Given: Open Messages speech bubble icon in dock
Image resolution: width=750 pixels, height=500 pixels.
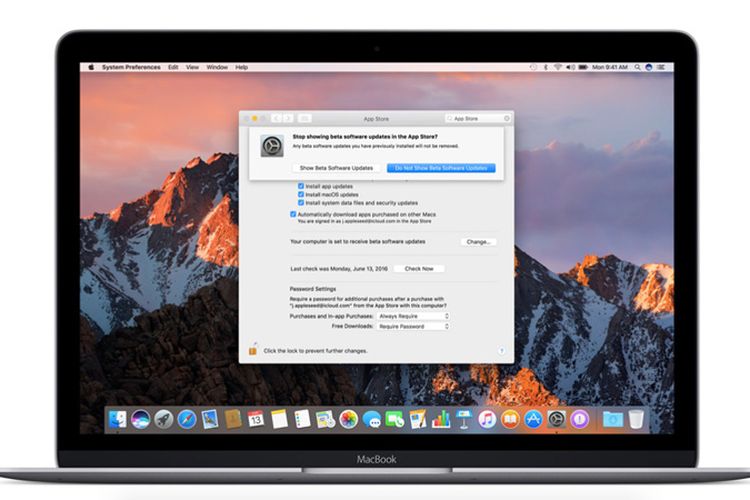Looking at the screenshot, I should [x=372, y=420].
